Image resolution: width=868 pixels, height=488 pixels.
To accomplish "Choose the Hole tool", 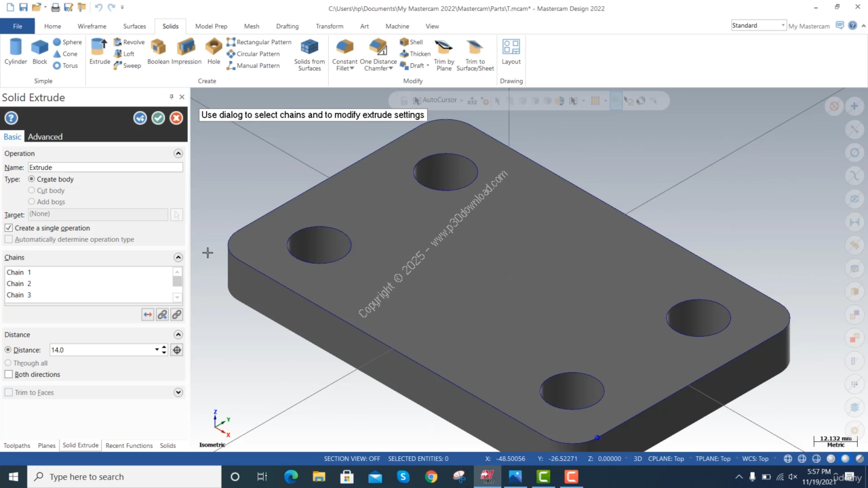I will tap(214, 52).
